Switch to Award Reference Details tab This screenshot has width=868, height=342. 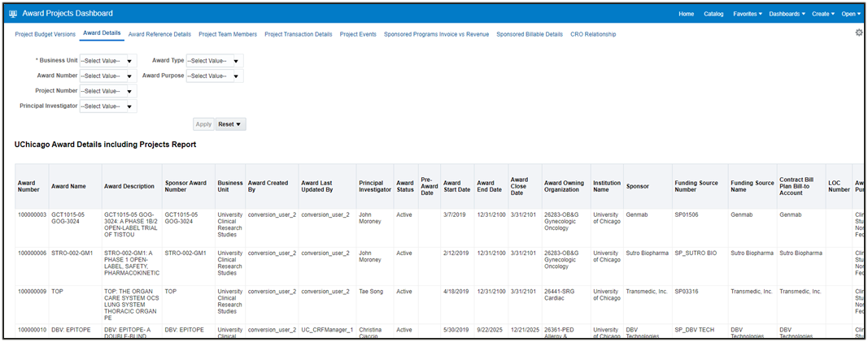tap(159, 34)
